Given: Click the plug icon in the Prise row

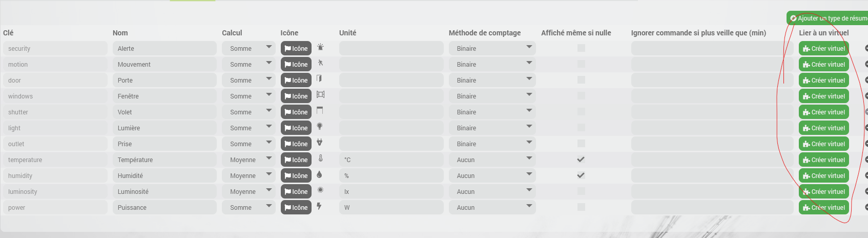Looking at the screenshot, I should [320, 143].
